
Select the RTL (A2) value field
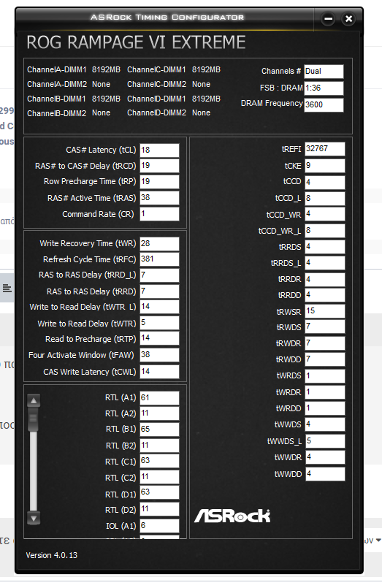(159, 413)
